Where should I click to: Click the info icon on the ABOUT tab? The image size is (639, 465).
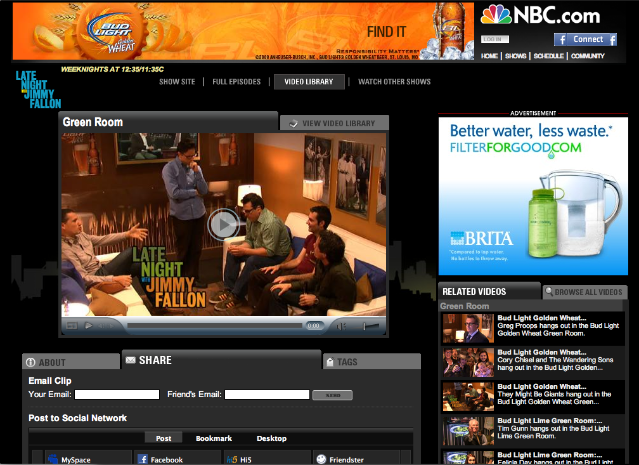click(31, 362)
